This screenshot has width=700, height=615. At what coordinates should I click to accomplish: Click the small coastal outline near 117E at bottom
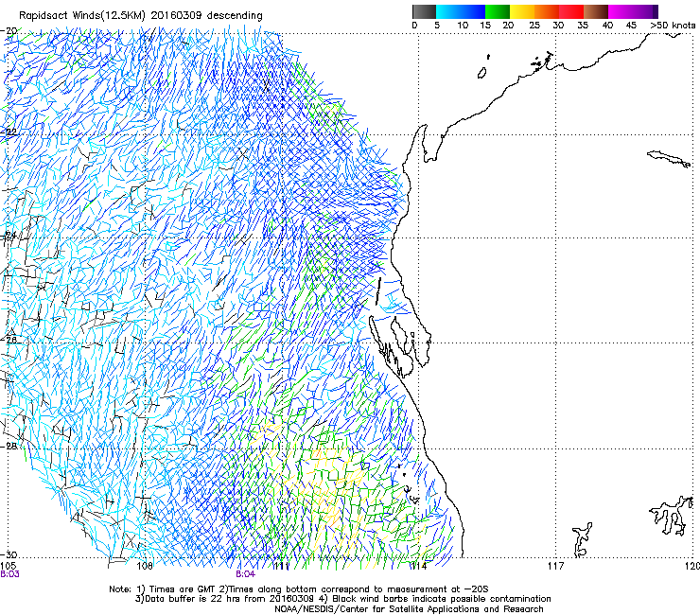(x=582, y=539)
